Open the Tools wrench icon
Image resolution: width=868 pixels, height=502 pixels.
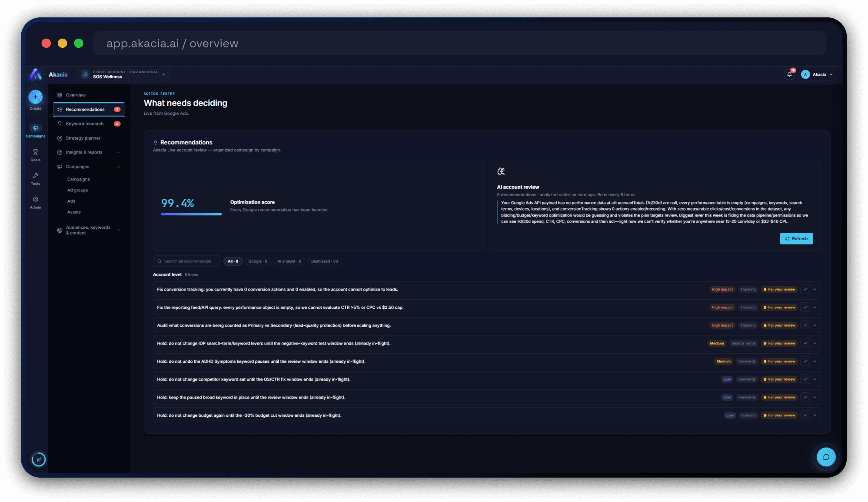tap(36, 176)
